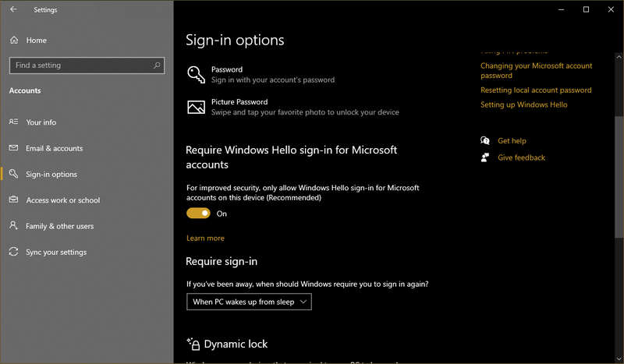624x364 pixels.
Task: Click the Password key icon
Action: pyautogui.click(x=196, y=74)
